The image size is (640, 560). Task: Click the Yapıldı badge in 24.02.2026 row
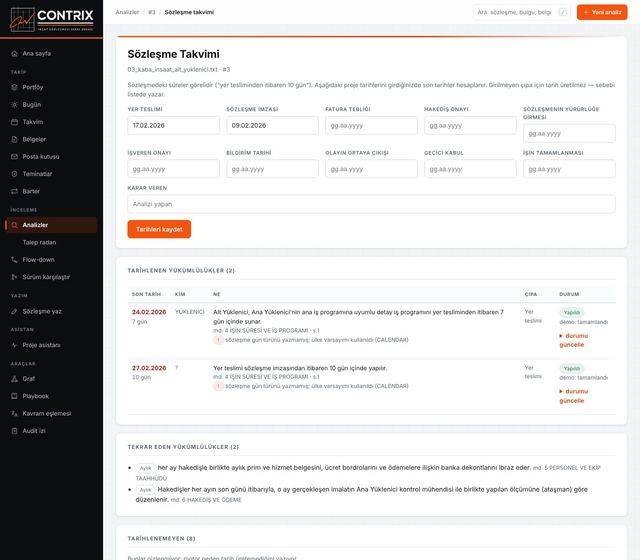(x=571, y=313)
